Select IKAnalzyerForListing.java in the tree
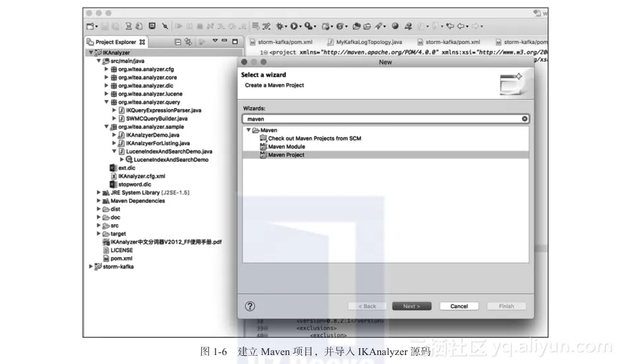The height and width of the screenshot is (364, 620). pyautogui.click(x=158, y=143)
